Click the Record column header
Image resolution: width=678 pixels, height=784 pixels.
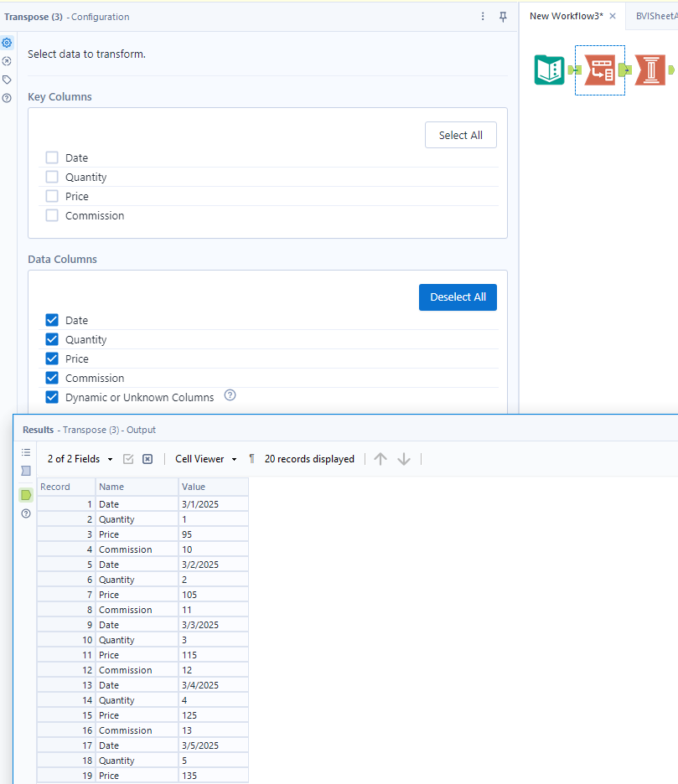pyautogui.click(x=66, y=487)
